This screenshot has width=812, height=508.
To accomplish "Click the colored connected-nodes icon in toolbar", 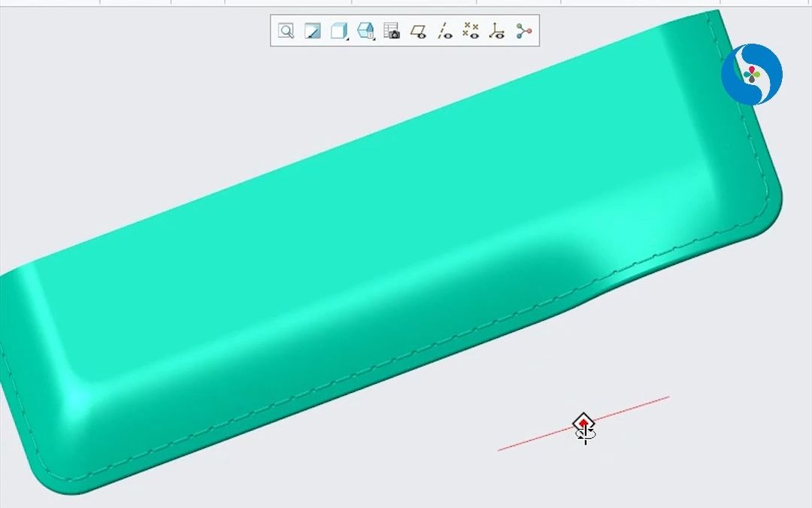I will click(x=523, y=31).
